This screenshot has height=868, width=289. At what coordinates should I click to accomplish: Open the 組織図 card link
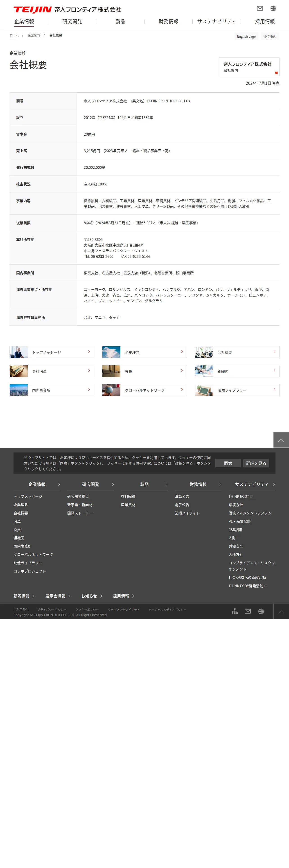(237, 371)
